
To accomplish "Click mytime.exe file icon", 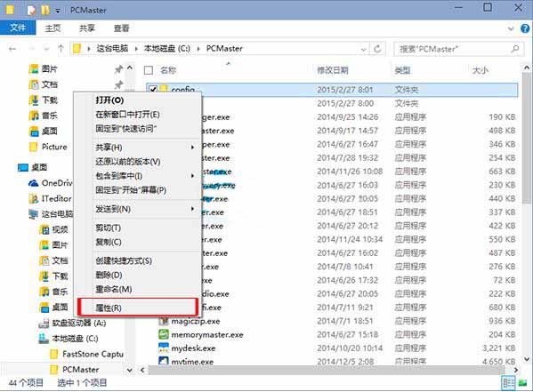I will 164,361.
